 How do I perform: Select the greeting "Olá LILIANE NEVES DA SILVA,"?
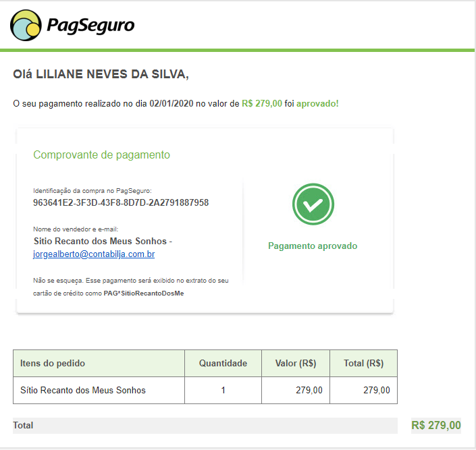tap(101, 74)
